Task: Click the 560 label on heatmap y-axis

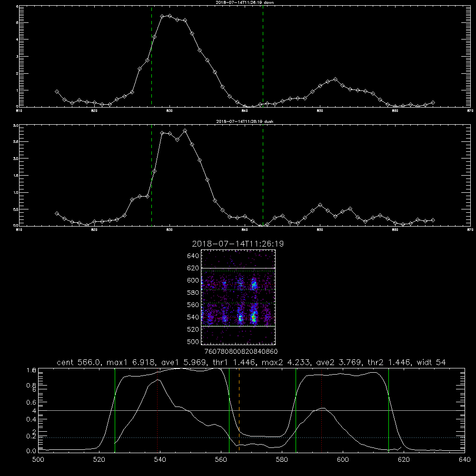Action: [x=193, y=305]
